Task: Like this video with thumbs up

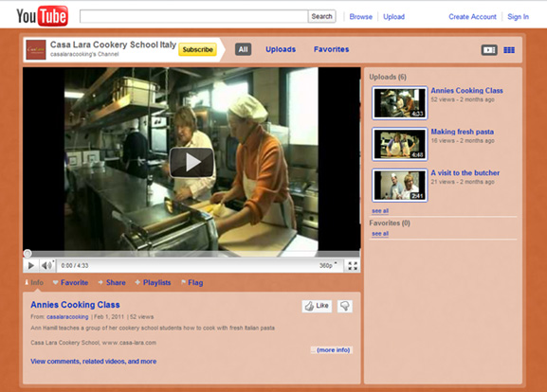Action: tap(317, 306)
